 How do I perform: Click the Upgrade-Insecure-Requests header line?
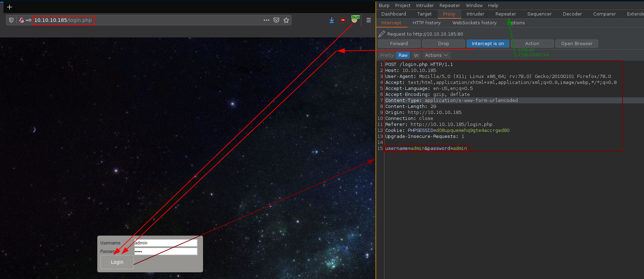[x=425, y=136]
